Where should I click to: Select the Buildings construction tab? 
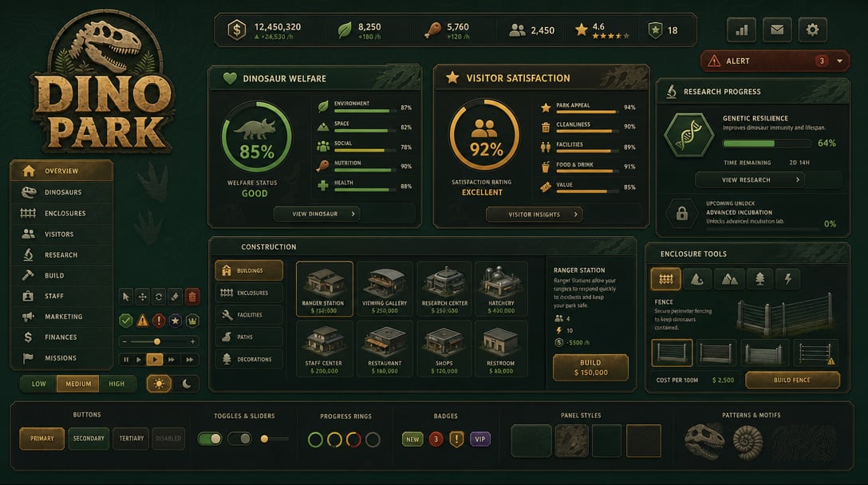click(x=249, y=270)
